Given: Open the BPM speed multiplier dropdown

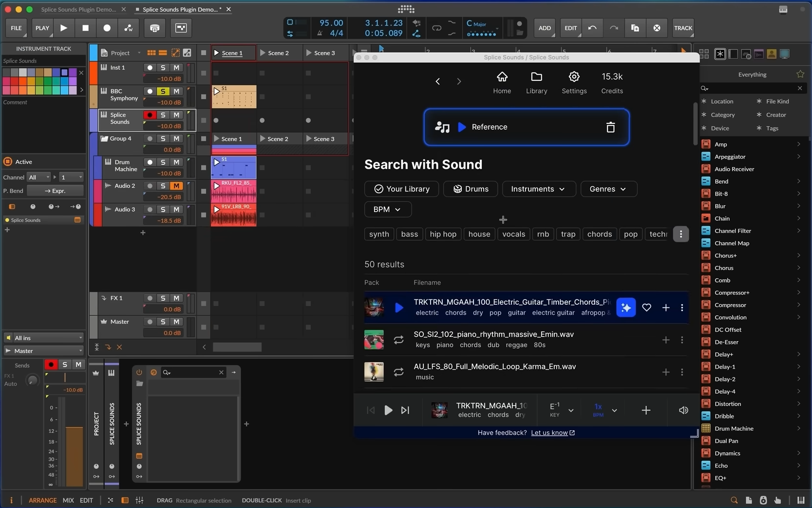Looking at the screenshot, I should click(614, 410).
